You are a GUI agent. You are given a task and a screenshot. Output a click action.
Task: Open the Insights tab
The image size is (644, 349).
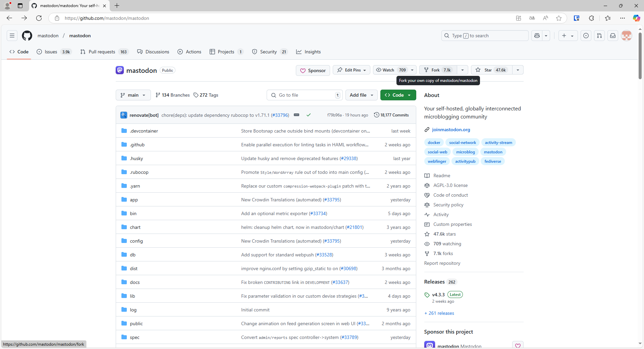coord(309,52)
